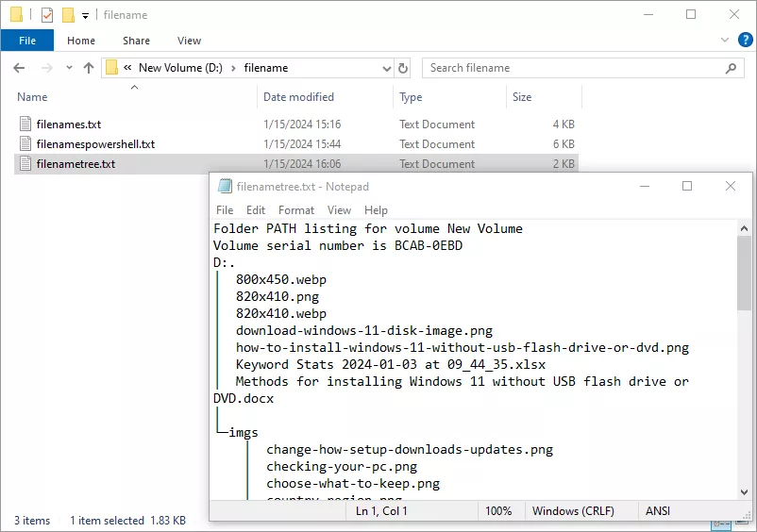
Task: Go back with the back arrow
Action: pyautogui.click(x=19, y=68)
